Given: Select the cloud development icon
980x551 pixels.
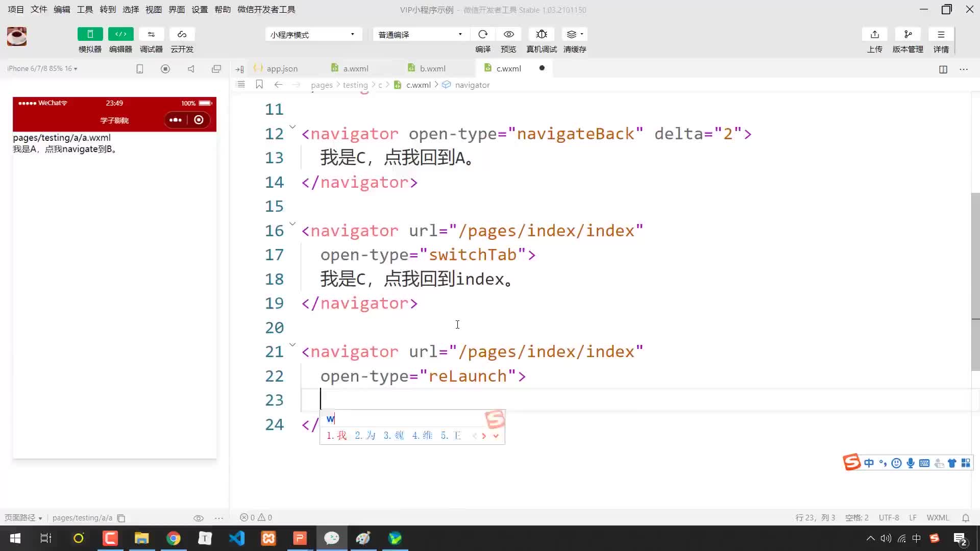Looking at the screenshot, I should click(181, 34).
